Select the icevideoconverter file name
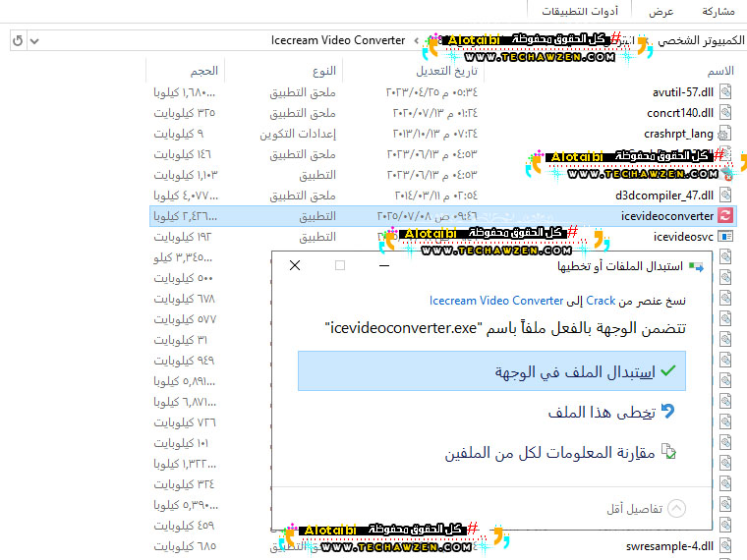This screenshot has height=560, width=747. point(667,216)
